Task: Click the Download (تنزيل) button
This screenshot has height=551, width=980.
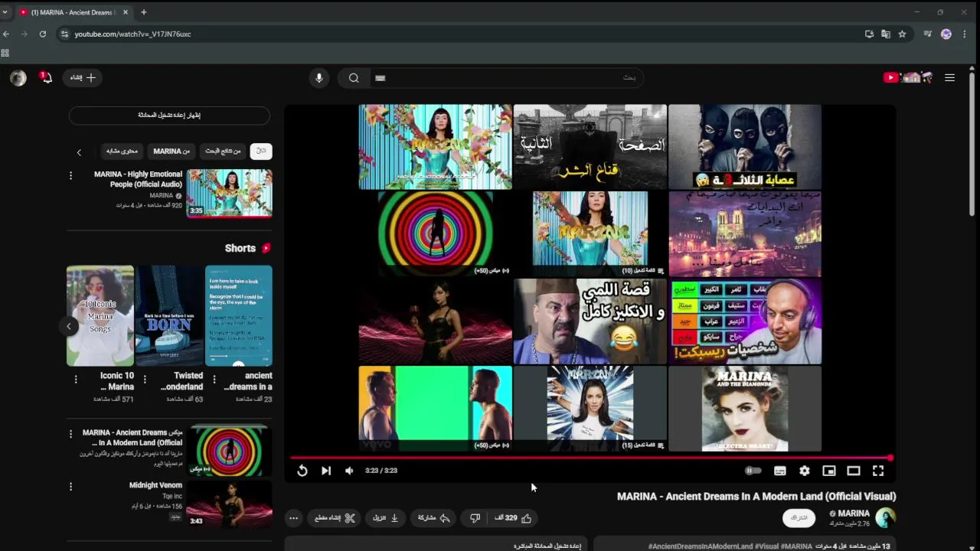Action: click(x=386, y=518)
